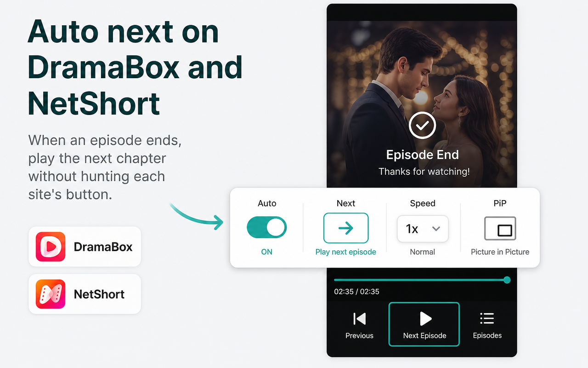This screenshot has width=588, height=368.
Task: Toggle the Auto next switch
Action: pos(266,228)
